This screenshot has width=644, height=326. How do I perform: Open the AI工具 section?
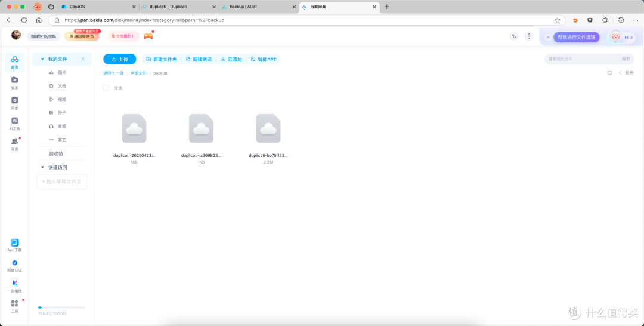pyautogui.click(x=15, y=124)
